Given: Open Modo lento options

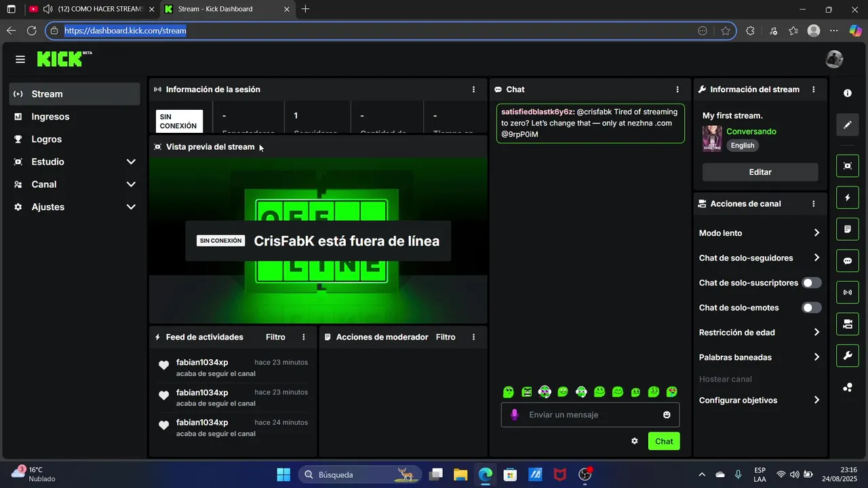Looking at the screenshot, I should [x=759, y=233].
